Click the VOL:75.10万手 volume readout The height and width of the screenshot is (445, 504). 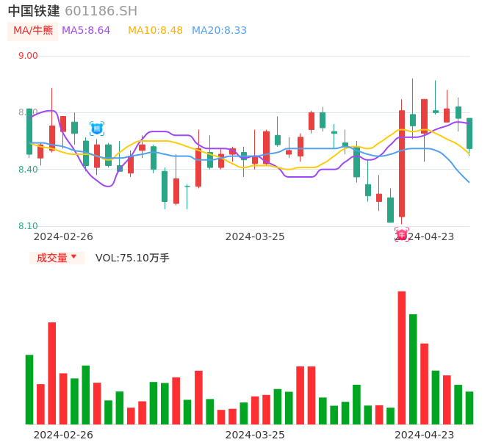click(132, 258)
